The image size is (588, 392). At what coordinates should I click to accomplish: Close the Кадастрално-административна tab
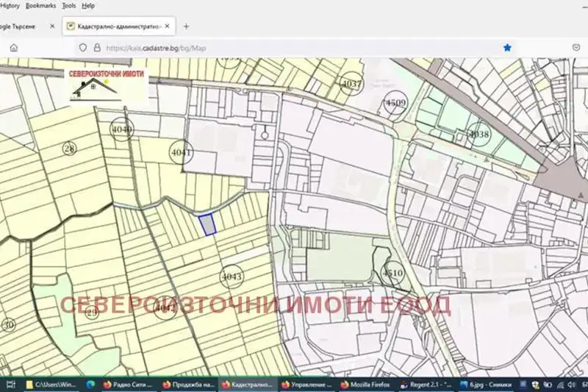click(x=167, y=26)
